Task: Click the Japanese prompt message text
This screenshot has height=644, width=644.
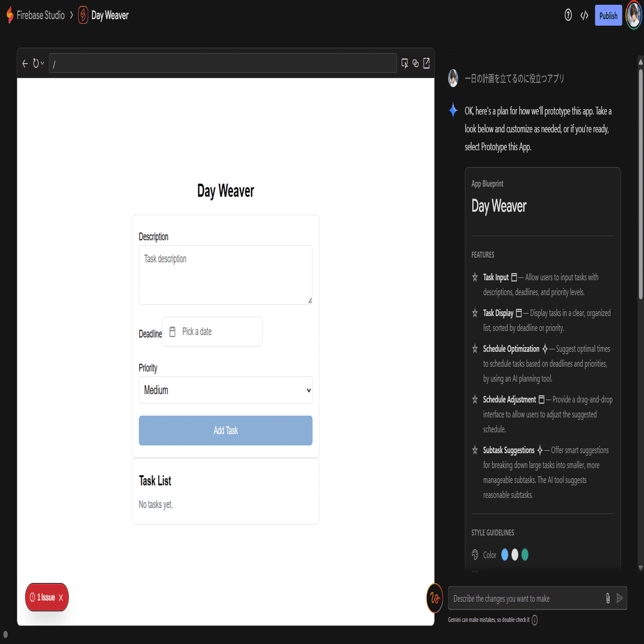Action: [514, 79]
